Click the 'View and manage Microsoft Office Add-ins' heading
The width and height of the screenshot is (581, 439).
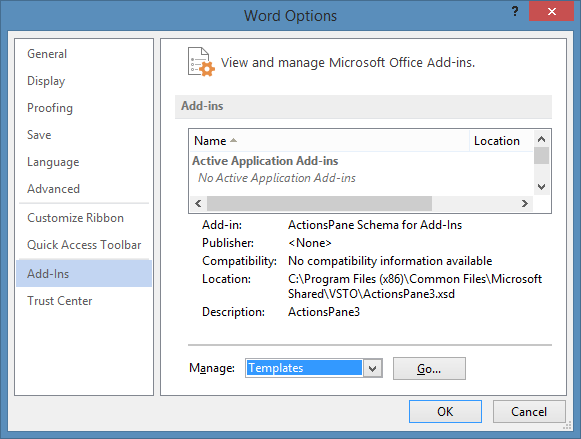348,62
